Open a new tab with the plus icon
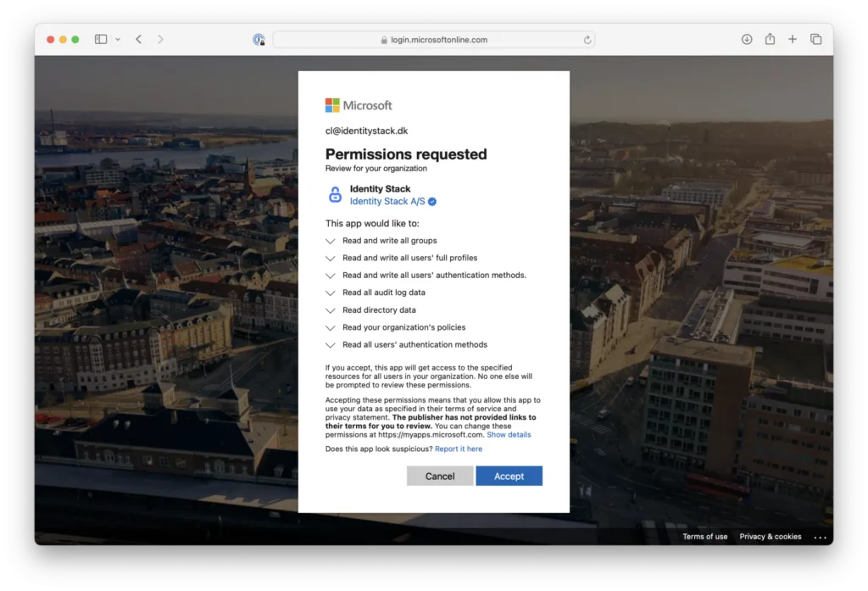This screenshot has width=868, height=591. 793,39
